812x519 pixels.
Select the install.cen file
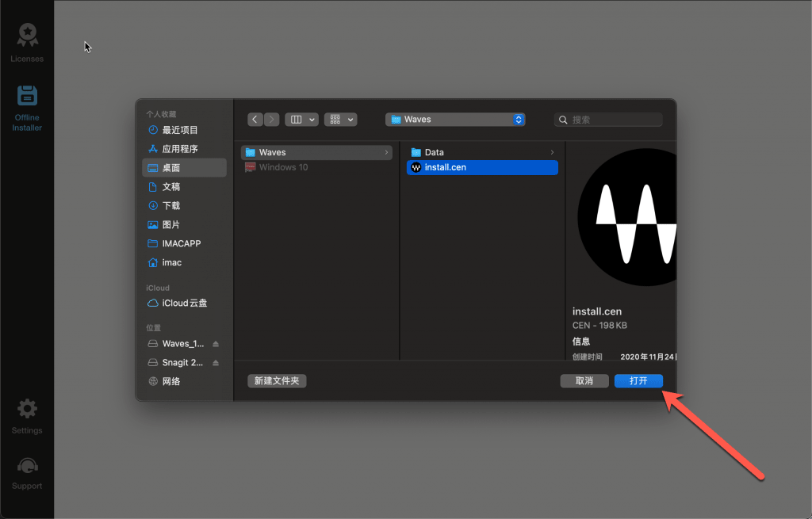[482, 167]
